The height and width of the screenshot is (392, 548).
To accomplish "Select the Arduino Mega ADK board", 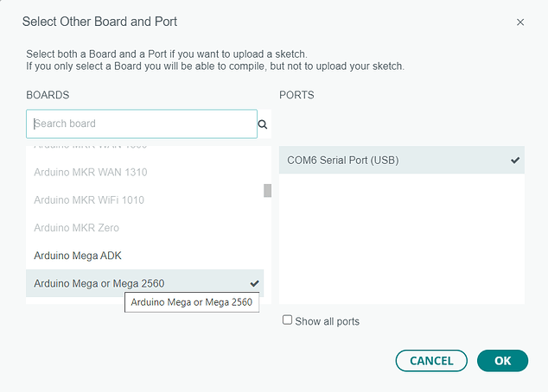I will click(78, 256).
